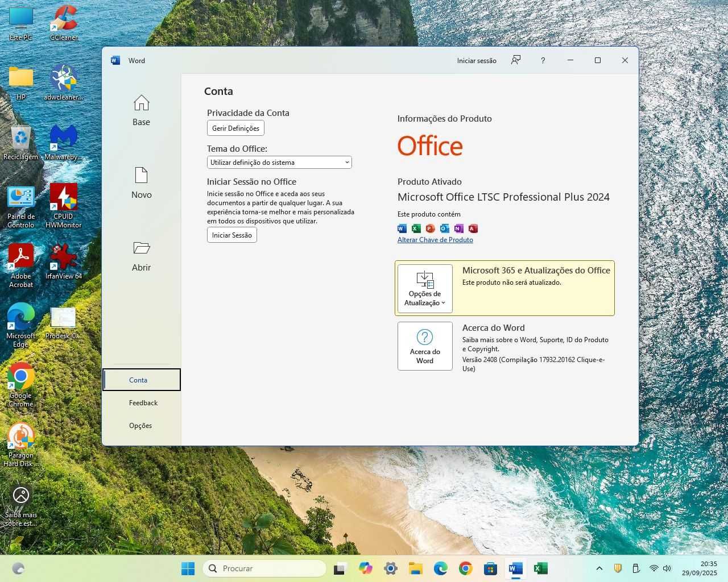Viewport: 728px width, 582px height.
Task: Select CCleaner desktop shortcut
Action: (64, 24)
